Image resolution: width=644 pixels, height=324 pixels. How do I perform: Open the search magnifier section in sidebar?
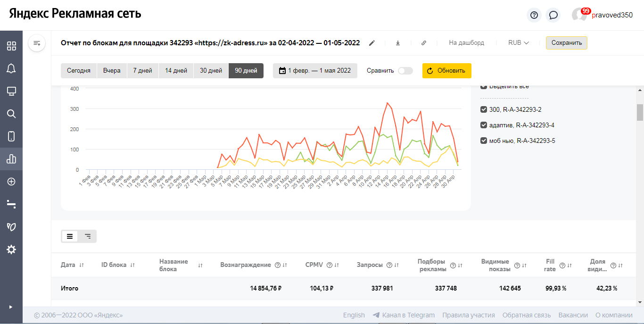[x=11, y=114]
